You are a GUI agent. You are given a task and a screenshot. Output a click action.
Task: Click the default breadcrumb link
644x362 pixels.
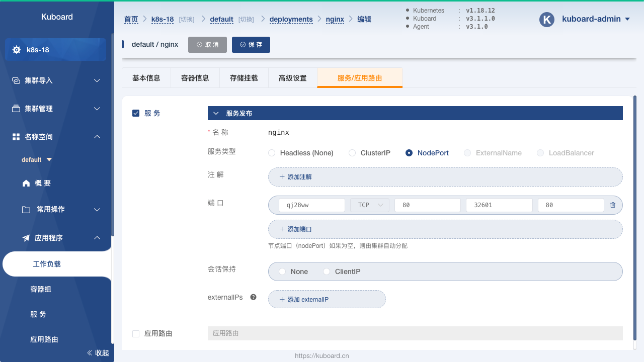pos(221,19)
